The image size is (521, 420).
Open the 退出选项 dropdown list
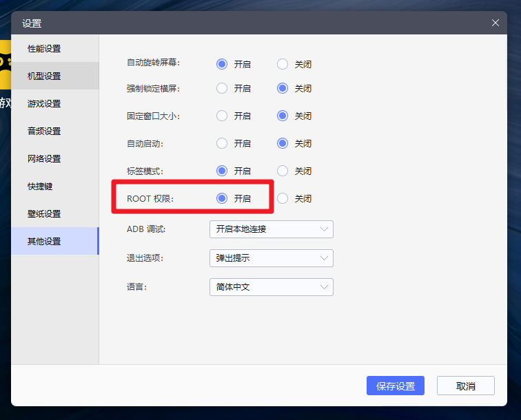pos(271,258)
